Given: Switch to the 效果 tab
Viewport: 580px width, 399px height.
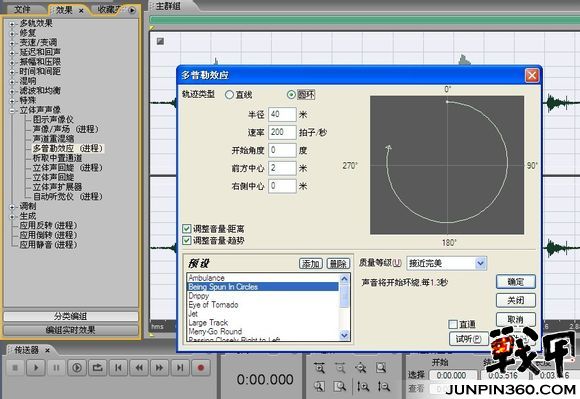Looking at the screenshot, I should coord(64,10).
